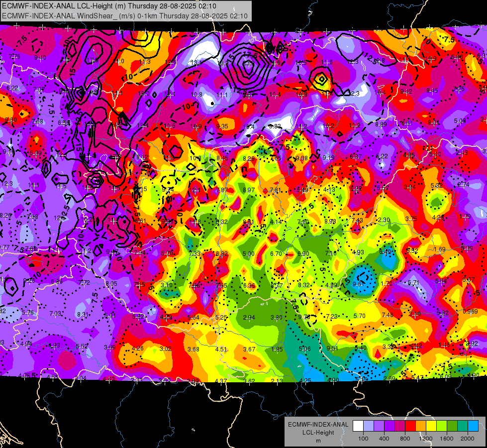Screen dimensions: 487x448
Task: Click the map value 1.70
Action: pos(387,284)
